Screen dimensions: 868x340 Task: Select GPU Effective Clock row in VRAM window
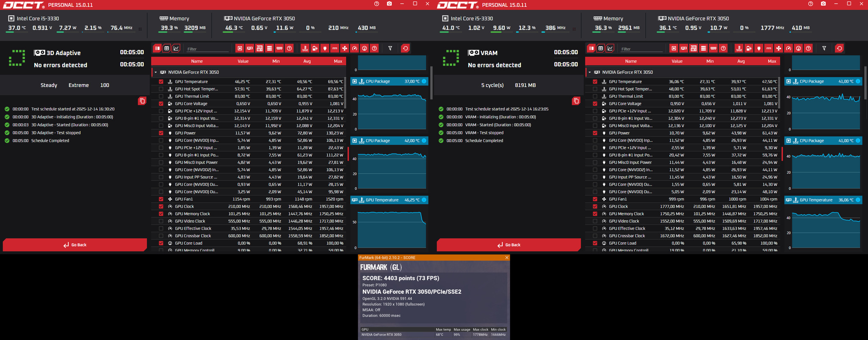[682, 229]
